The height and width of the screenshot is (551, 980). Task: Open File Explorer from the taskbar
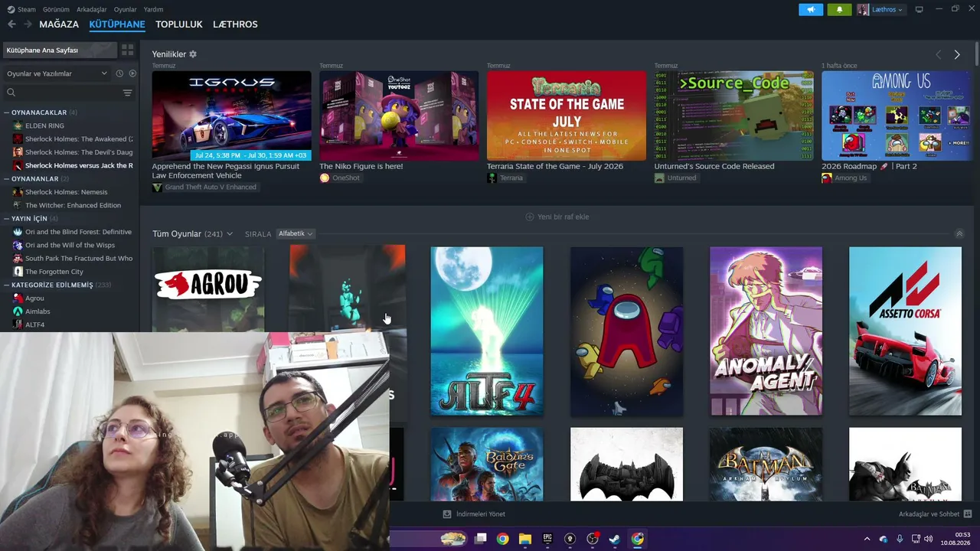[x=525, y=539]
